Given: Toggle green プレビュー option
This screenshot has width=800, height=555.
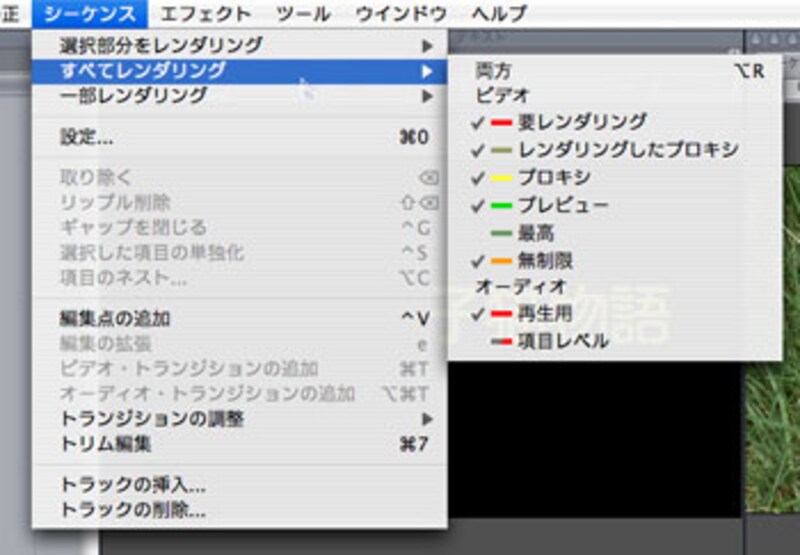Looking at the screenshot, I should click(x=615, y=205).
